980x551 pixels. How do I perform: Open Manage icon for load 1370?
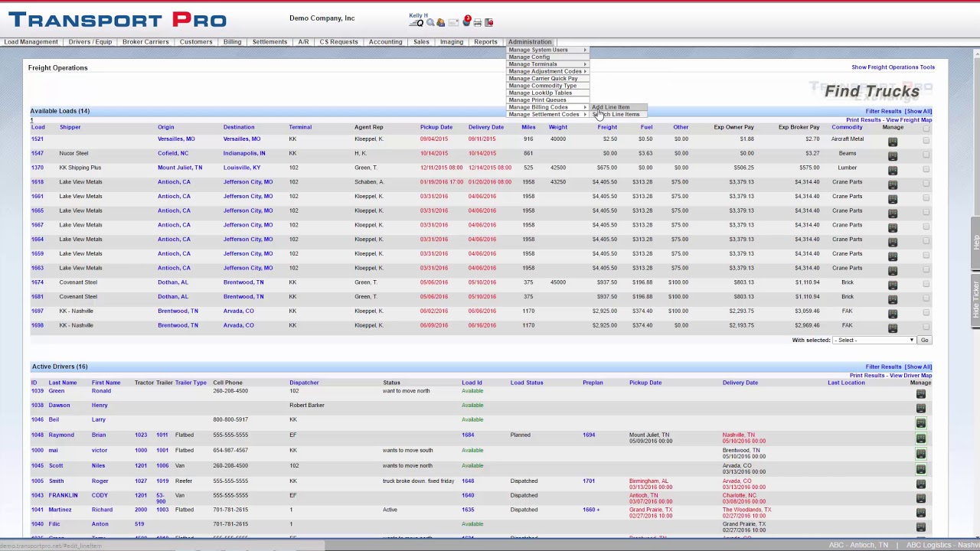tap(893, 171)
